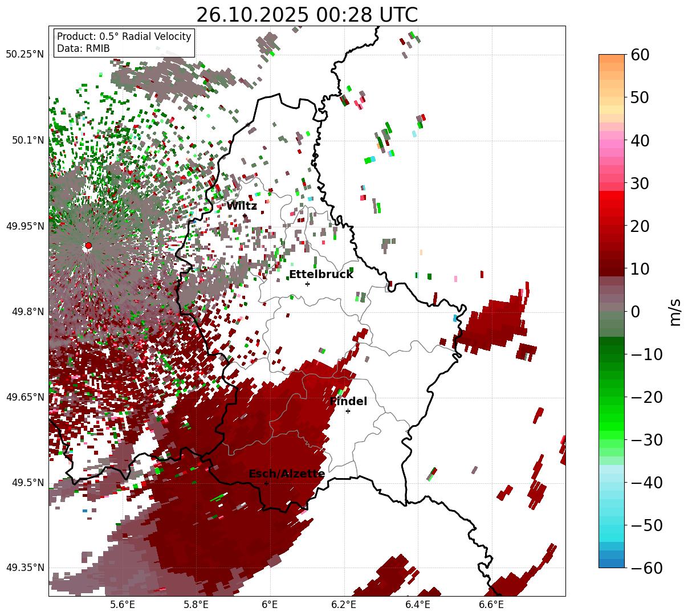This screenshot has width=688, height=616.
Task: Click the 50.1°N latitude label
Action: pyautogui.click(x=27, y=140)
